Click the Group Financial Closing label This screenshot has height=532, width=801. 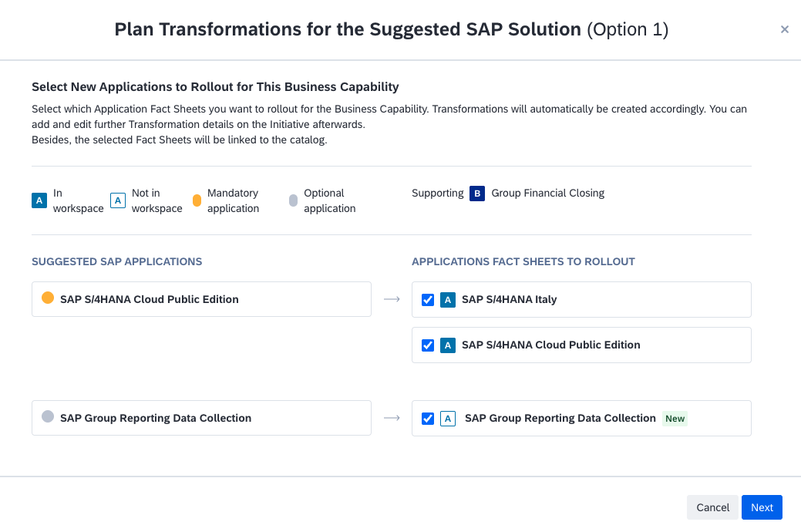(x=547, y=194)
